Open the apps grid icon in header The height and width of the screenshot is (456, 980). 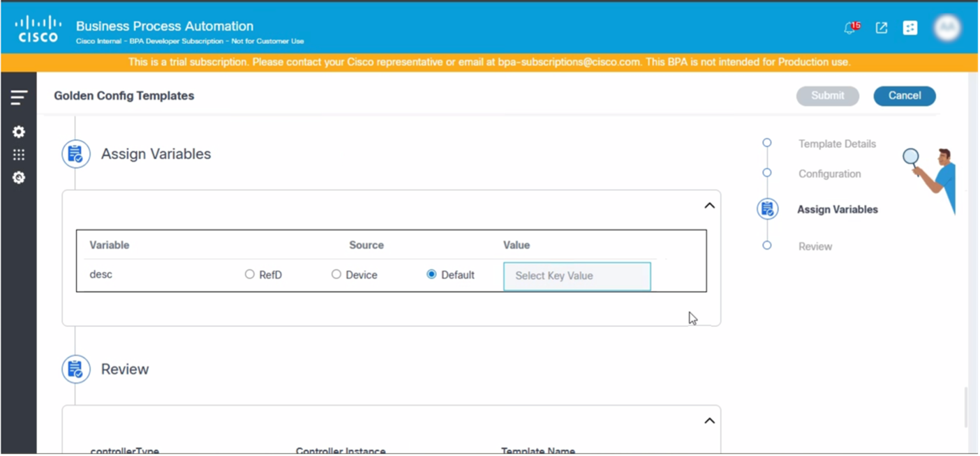(x=910, y=28)
